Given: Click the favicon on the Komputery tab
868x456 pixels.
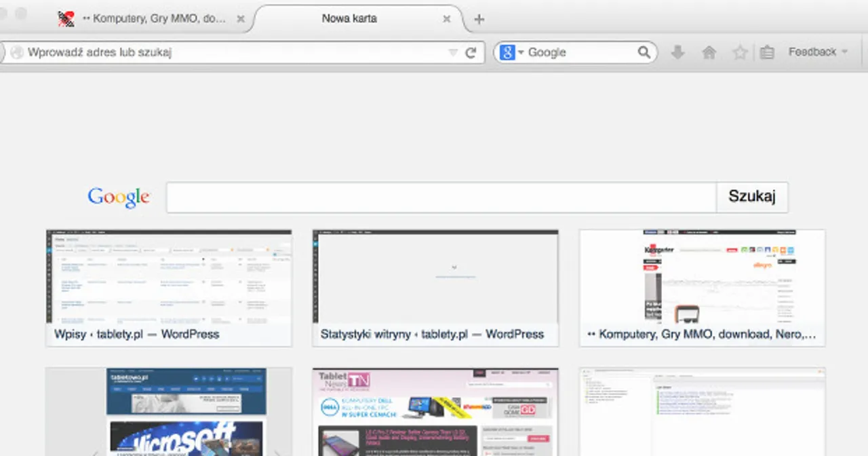Looking at the screenshot, I should coord(66,19).
